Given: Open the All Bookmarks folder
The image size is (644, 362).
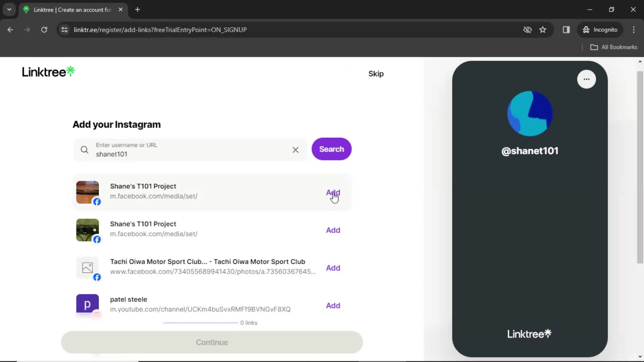Looking at the screenshot, I should coord(613,47).
